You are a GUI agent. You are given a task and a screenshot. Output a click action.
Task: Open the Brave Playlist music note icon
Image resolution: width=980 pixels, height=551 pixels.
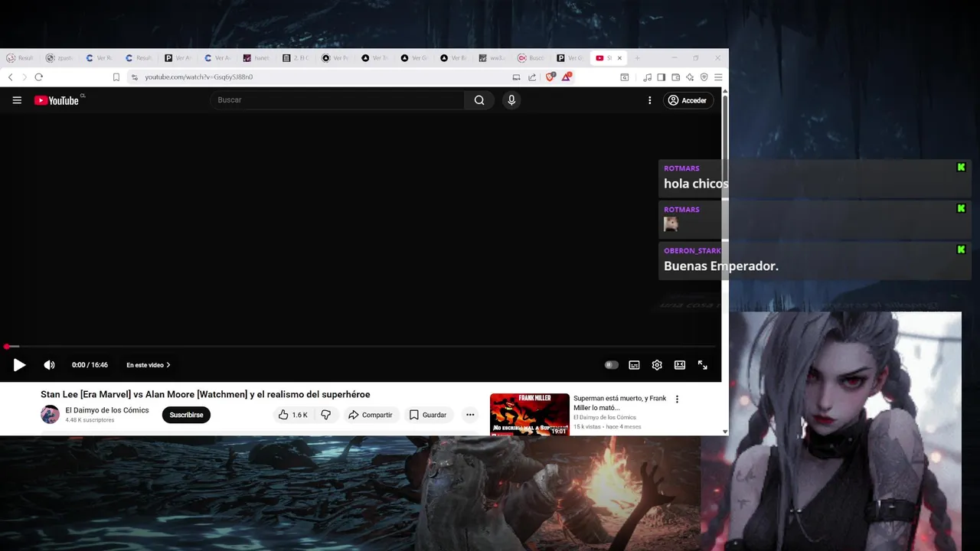click(x=648, y=77)
